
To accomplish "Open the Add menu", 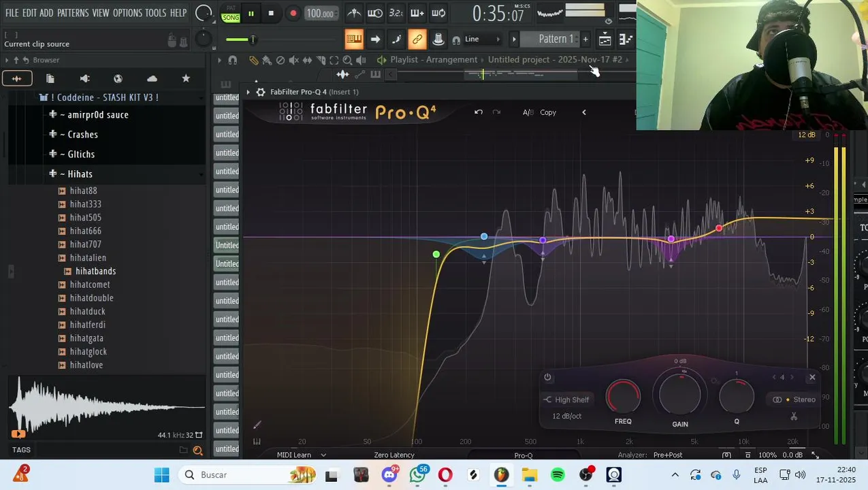I will pyautogui.click(x=46, y=13).
